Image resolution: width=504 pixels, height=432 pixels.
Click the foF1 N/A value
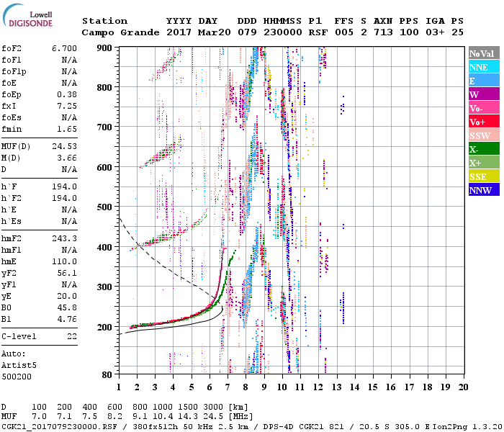click(69, 60)
